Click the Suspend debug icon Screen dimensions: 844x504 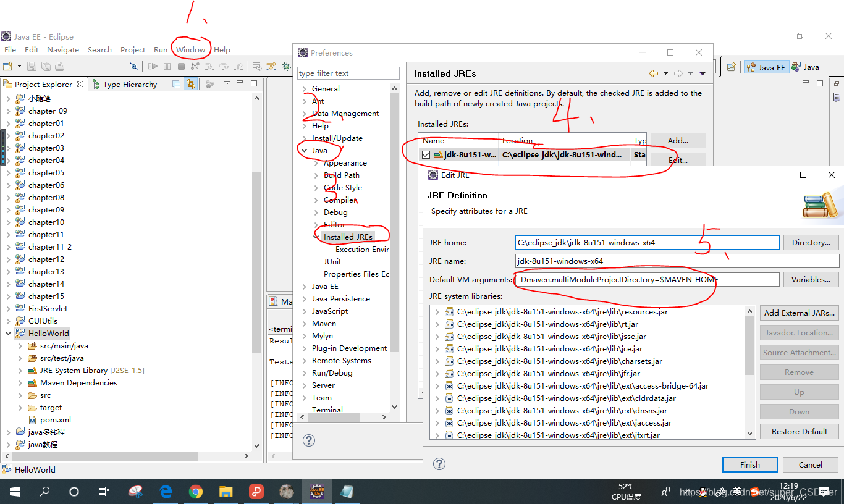click(x=167, y=66)
